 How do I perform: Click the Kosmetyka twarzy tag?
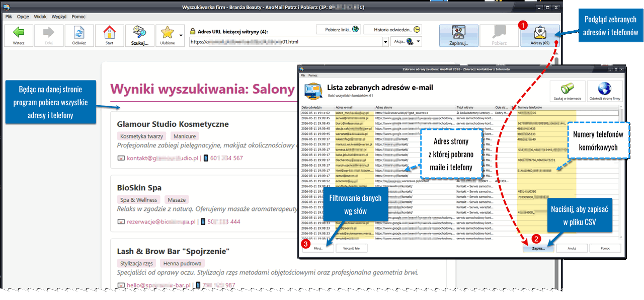(x=142, y=136)
